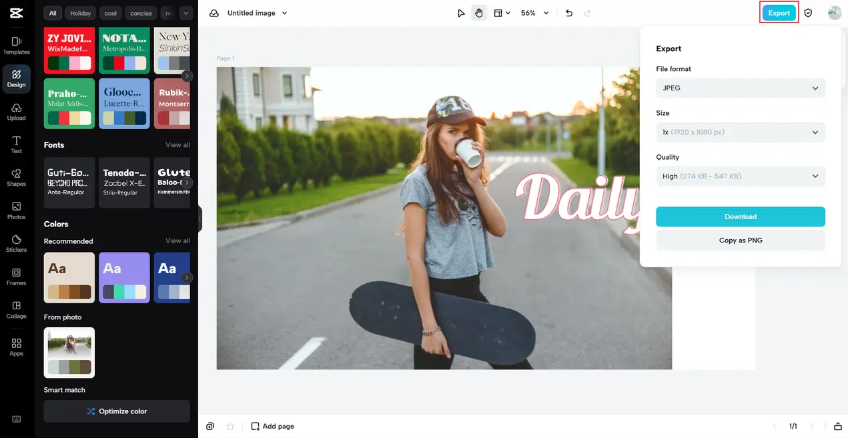Open the Photos panel
848x438 pixels.
(x=16, y=210)
